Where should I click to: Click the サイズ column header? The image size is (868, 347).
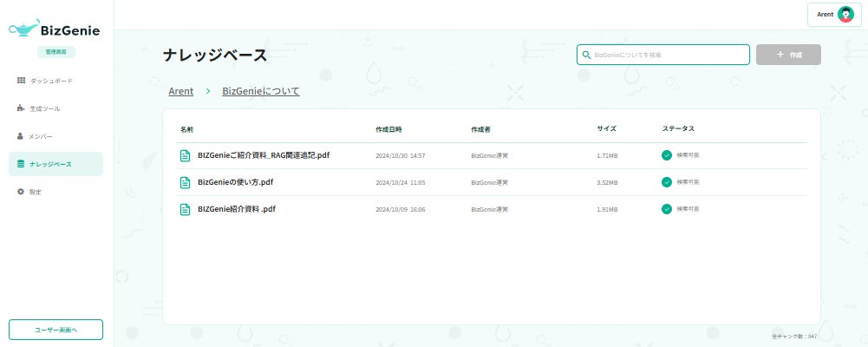pos(607,128)
